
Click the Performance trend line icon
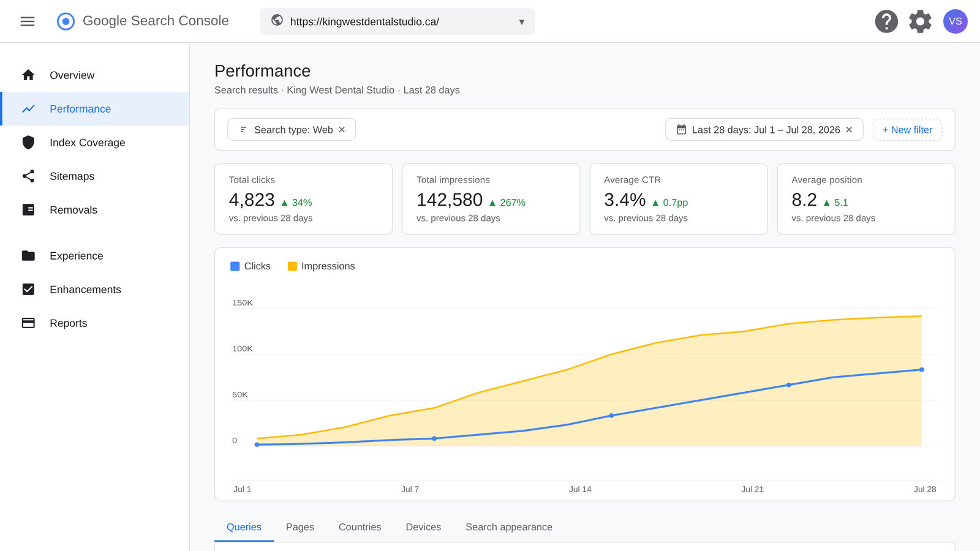pos(28,109)
